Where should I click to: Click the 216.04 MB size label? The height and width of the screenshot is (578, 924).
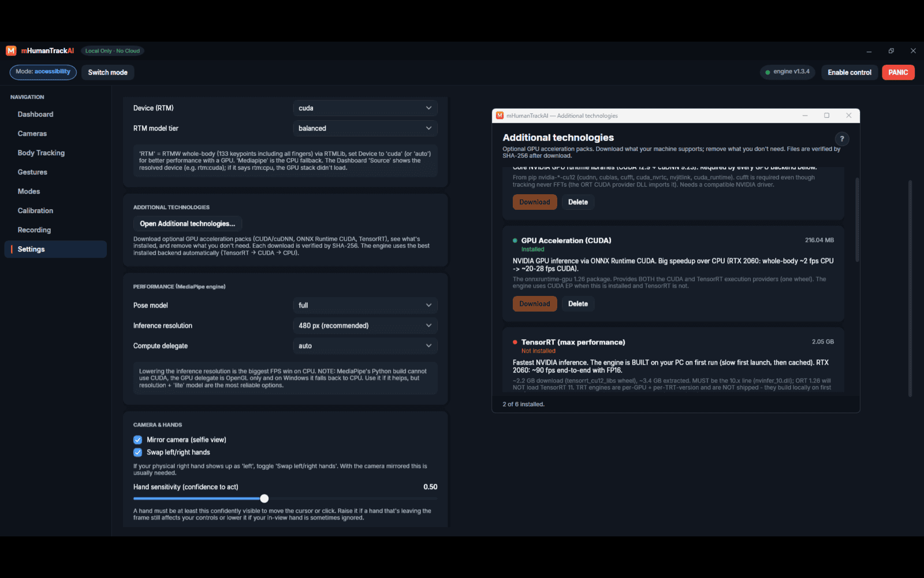(x=819, y=240)
